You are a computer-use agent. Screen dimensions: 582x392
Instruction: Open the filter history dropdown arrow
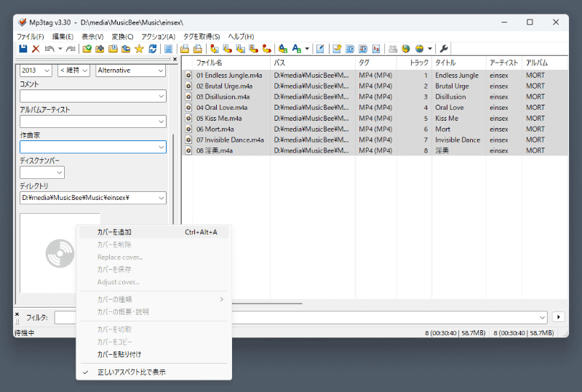(542, 317)
